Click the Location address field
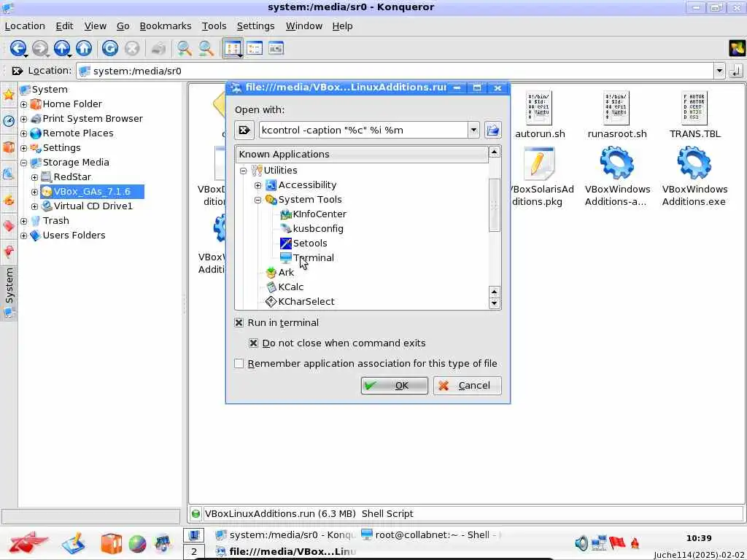Screen dimensions: 747x560 point(395,71)
